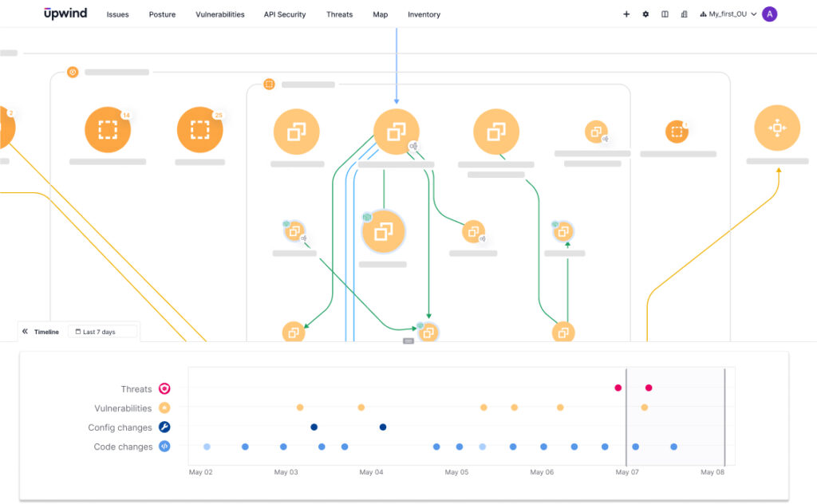Viewport: 817px width, 504px height.
Task: Click the Upwind logo
Action: [65, 14]
